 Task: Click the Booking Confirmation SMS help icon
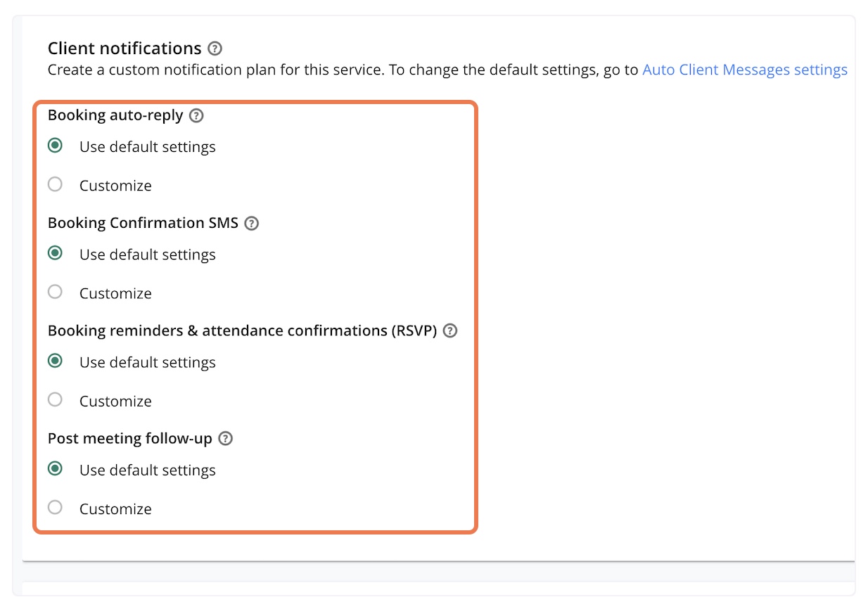[252, 224]
